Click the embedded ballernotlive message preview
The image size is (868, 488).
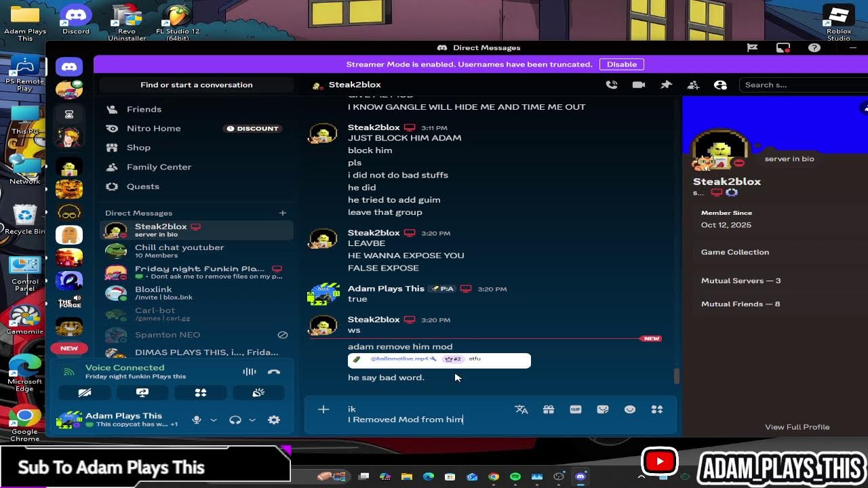coord(439,361)
